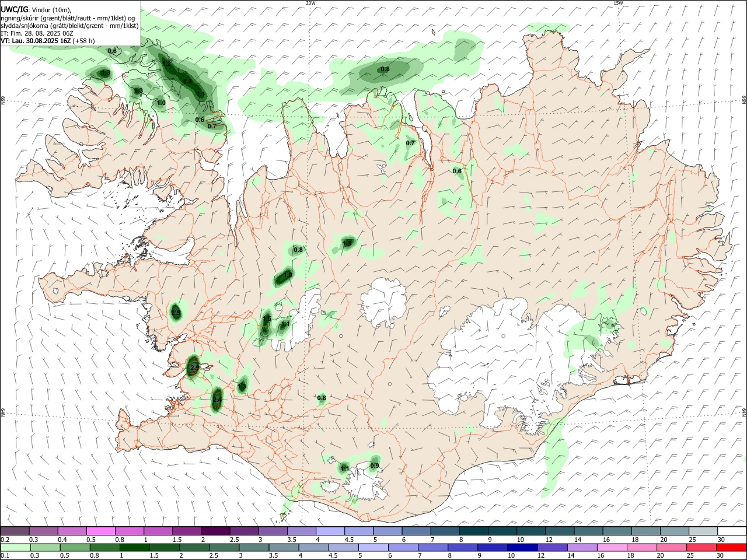Select the lilac swatch labeled 14 in lower row
The width and height of the screenshot is (747, 560).
pos(582,547)
